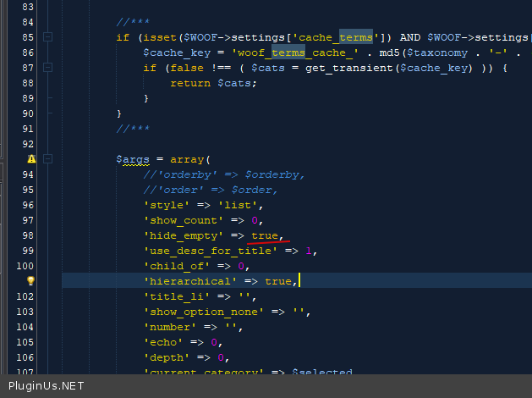Viewport: 532px width, 398px height.
Task: Collapse the code fold at line 85
Action: click(x=48, y=37)
